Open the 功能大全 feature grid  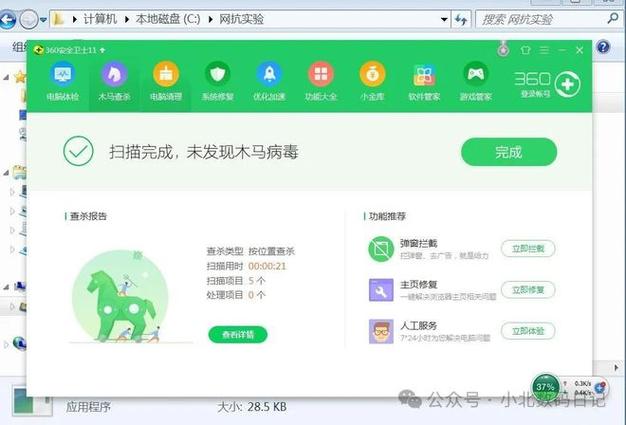(x=321, y=82)
